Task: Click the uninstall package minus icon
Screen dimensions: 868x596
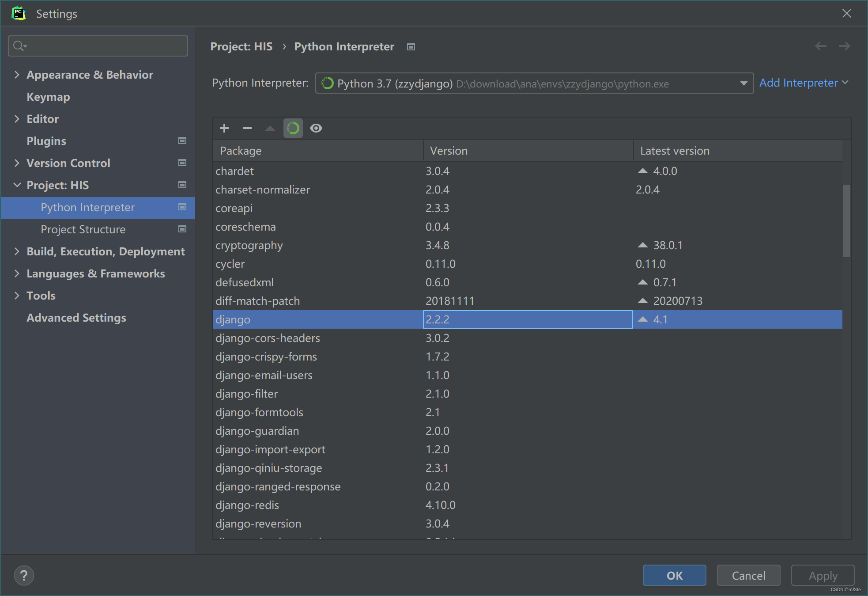Action: (x=247, y=128)
